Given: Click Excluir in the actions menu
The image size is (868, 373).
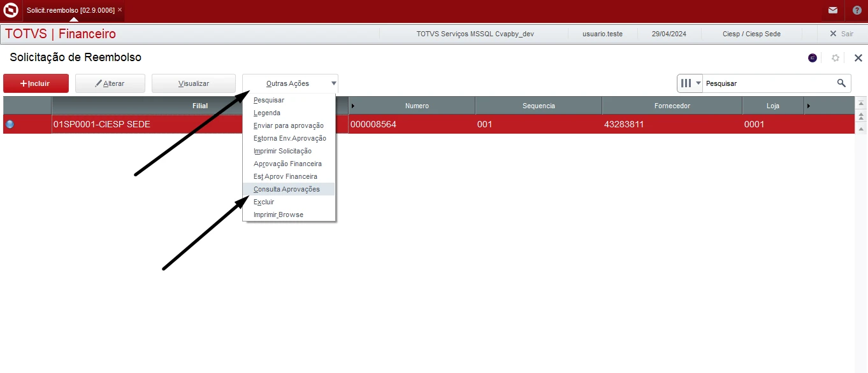Looking at the screenshot, I should click(264, 202).
